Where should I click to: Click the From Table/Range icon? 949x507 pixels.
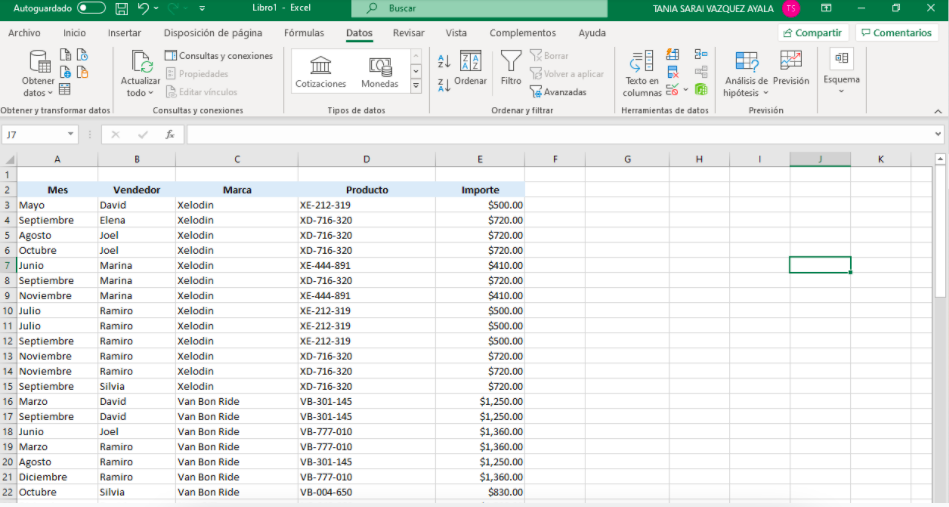point(65,90)
